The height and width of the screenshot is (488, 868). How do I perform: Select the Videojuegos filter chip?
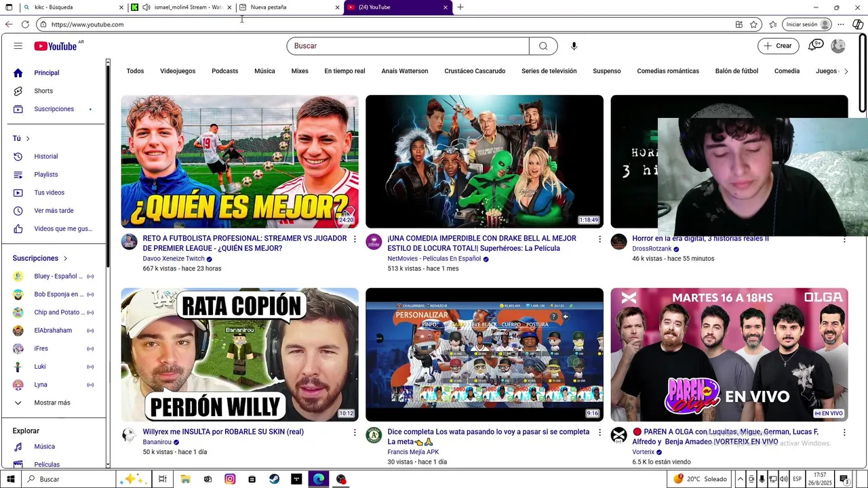178,71
